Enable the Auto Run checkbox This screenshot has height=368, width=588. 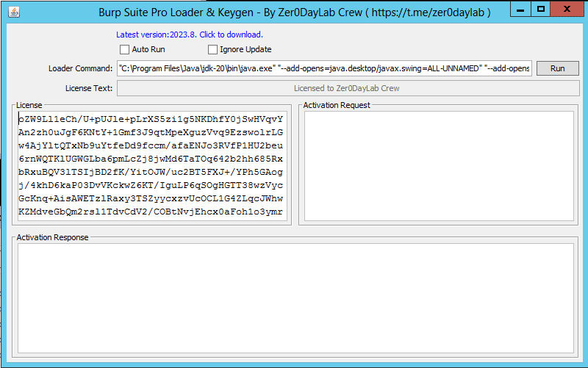coord(124,49)
